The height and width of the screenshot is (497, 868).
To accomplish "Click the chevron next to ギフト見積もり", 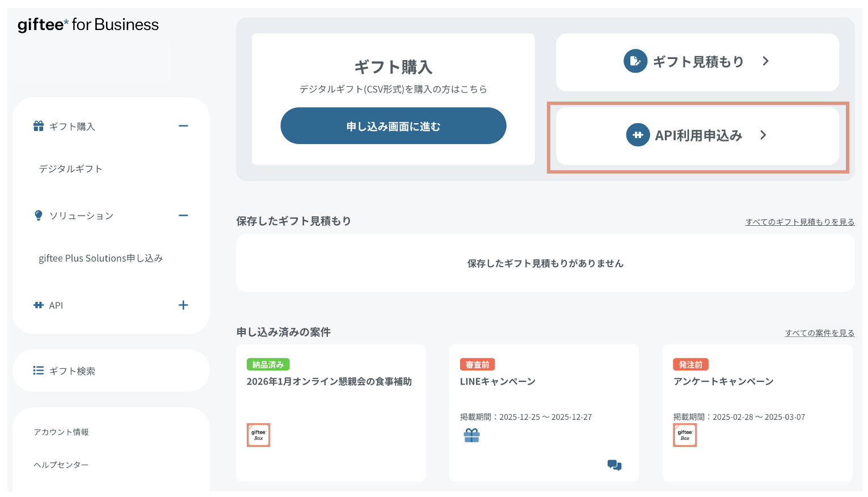I will coord(765,61).
